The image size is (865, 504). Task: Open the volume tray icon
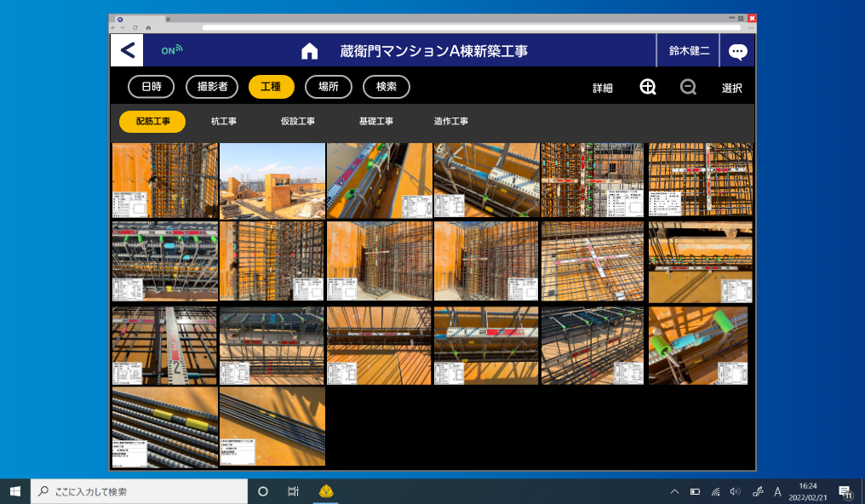pyautogui.click(x=735, y=491)
